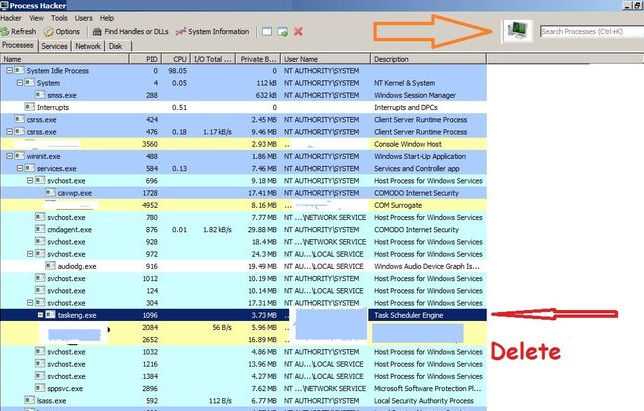Screen dimensions: 644x411
Task: Click the cmdagent.exe process icon
Action: point(40,229)
